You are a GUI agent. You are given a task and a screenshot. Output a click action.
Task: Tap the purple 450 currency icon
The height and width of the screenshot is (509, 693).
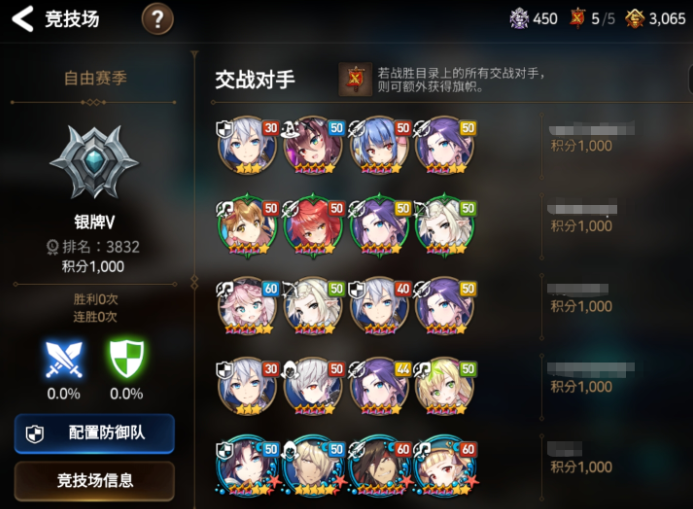click(x=519, y=19)
